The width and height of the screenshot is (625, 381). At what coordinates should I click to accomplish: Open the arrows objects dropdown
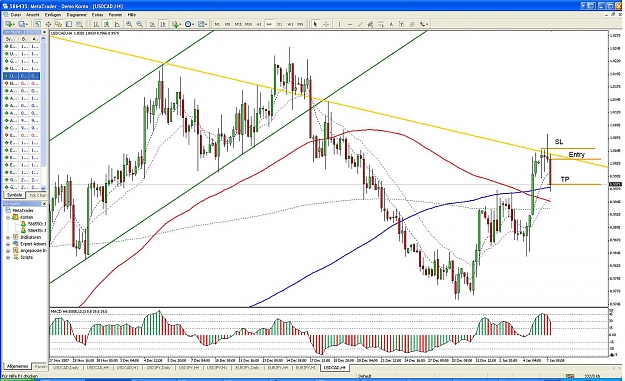click(423, 24)
